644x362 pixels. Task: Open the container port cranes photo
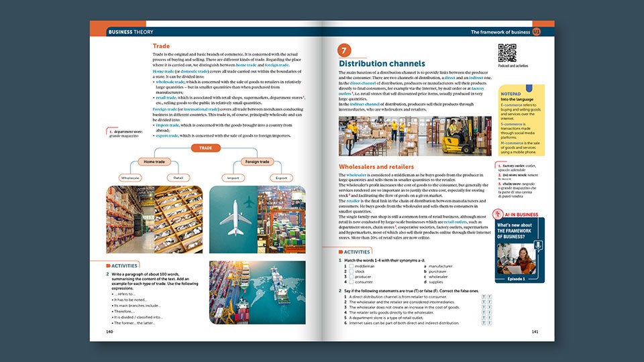281,220
